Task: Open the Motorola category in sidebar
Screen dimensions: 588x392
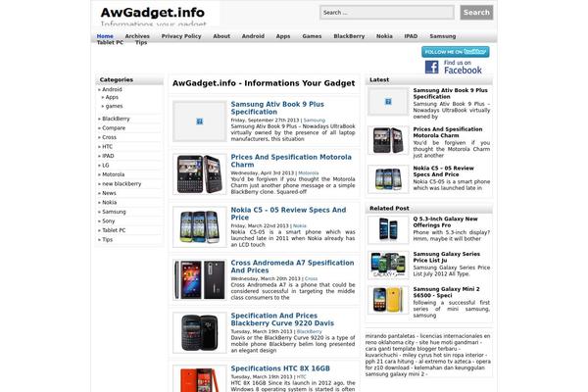Action: 114,174
